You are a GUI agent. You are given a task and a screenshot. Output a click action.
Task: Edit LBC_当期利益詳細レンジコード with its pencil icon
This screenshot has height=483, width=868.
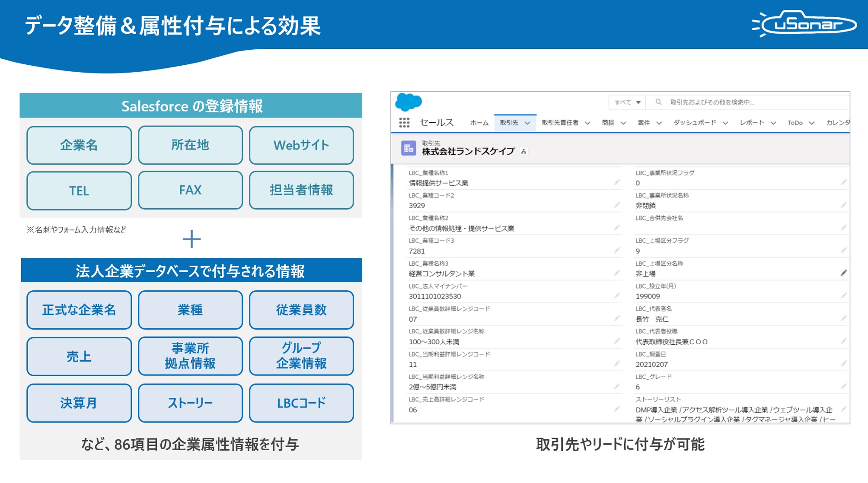coord(617,364)
